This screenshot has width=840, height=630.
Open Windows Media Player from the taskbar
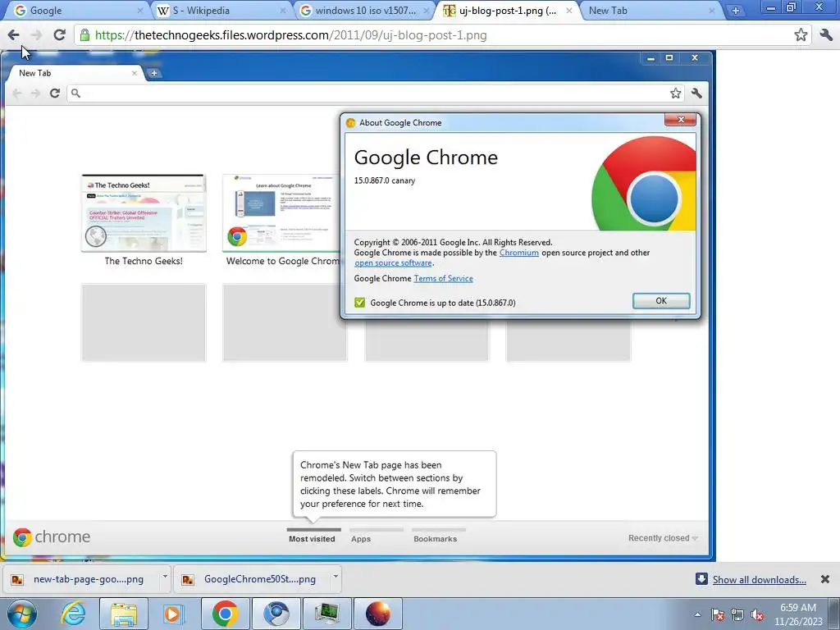pos(173,614)
